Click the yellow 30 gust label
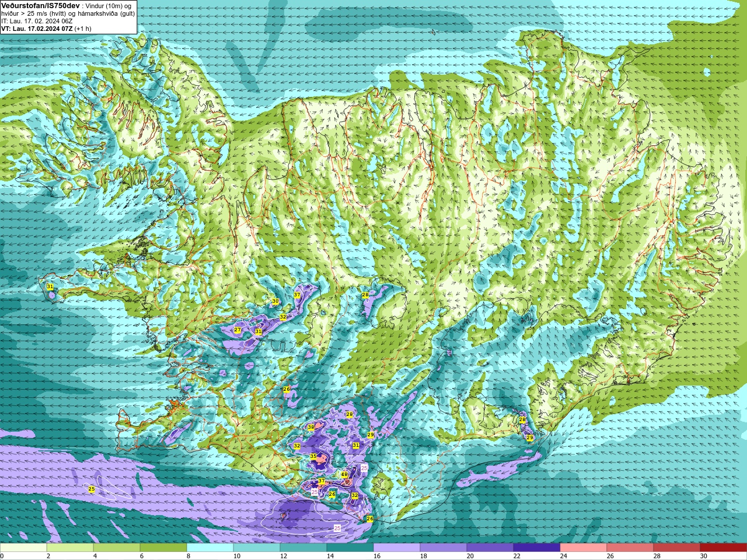This screenshot has width=747, height=560. 275,302
